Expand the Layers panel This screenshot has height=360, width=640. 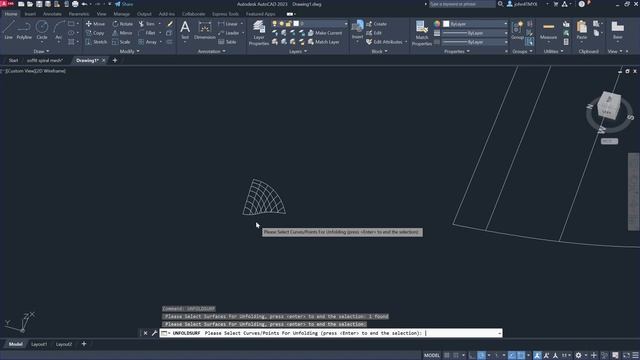coord(298,51)
